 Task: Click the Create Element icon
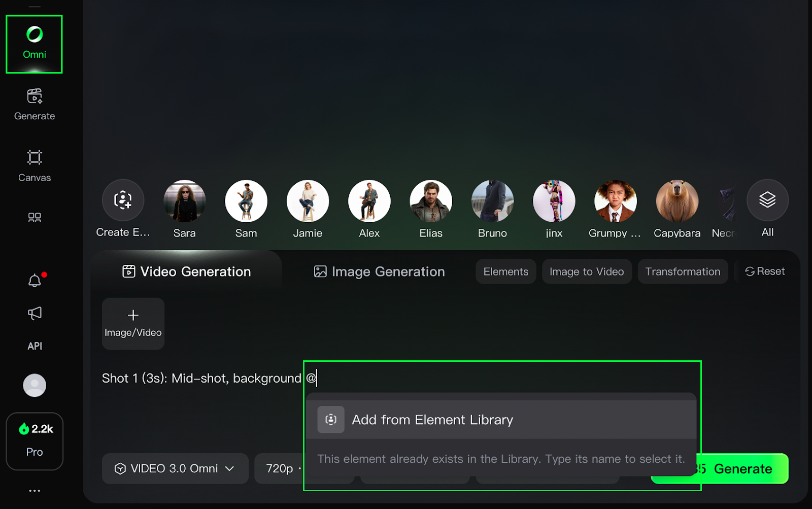click(123, 201)
